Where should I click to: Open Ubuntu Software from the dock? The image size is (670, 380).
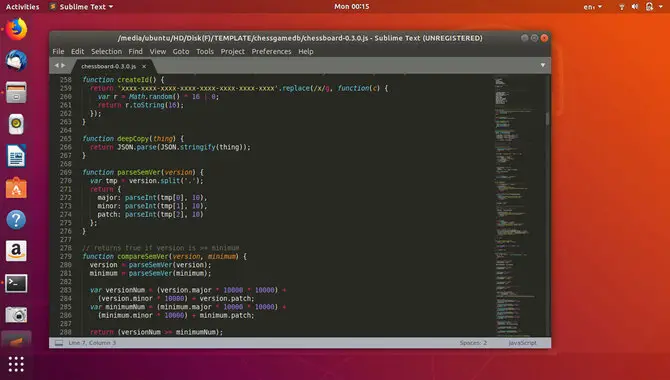tap(16, 188)
